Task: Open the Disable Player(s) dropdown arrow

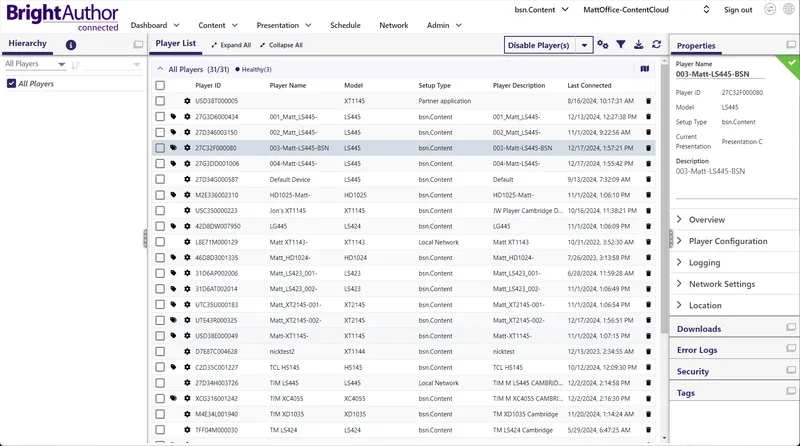Action: click(x=583, y=45)
